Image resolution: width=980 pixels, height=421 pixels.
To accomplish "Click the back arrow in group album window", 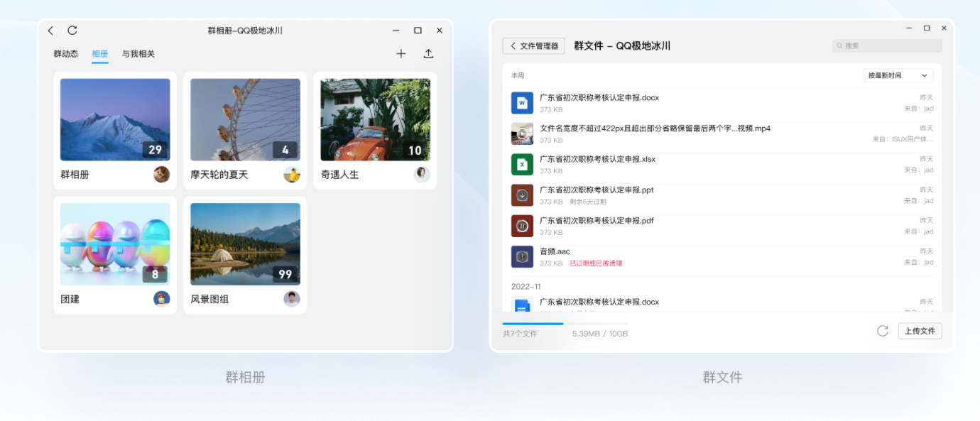I will tap(50, 31).
